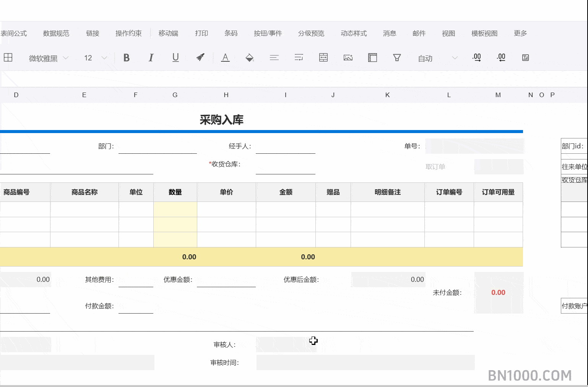Click the 其他费用 input field
588x387 pixels.
[x=136, y=280]
